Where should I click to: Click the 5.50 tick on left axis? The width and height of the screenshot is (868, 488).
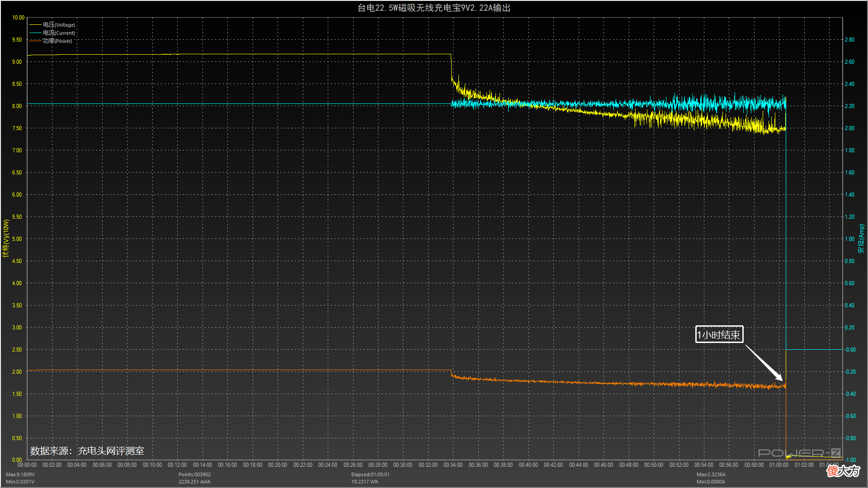17,217
